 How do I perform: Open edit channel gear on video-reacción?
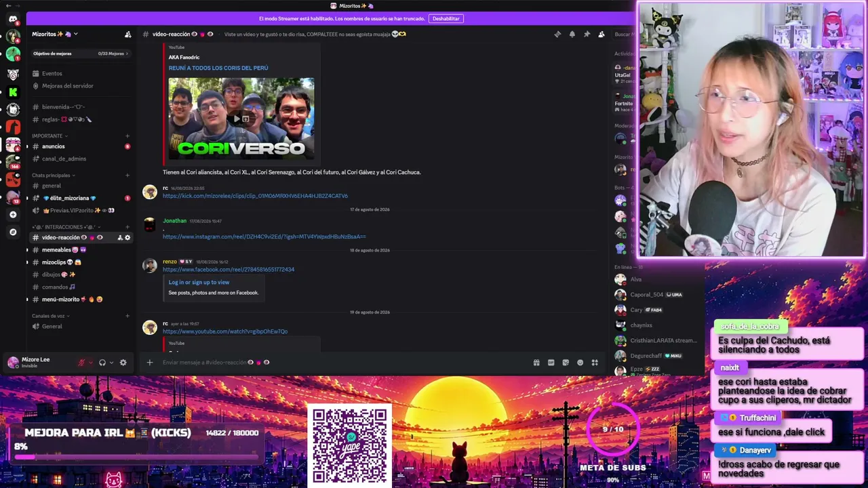pos(127,238)
